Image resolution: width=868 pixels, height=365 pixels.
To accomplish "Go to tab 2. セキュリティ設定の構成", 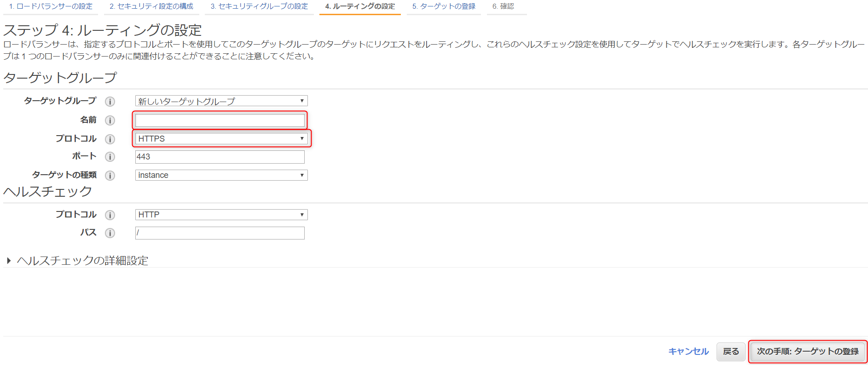I will 151,6.
